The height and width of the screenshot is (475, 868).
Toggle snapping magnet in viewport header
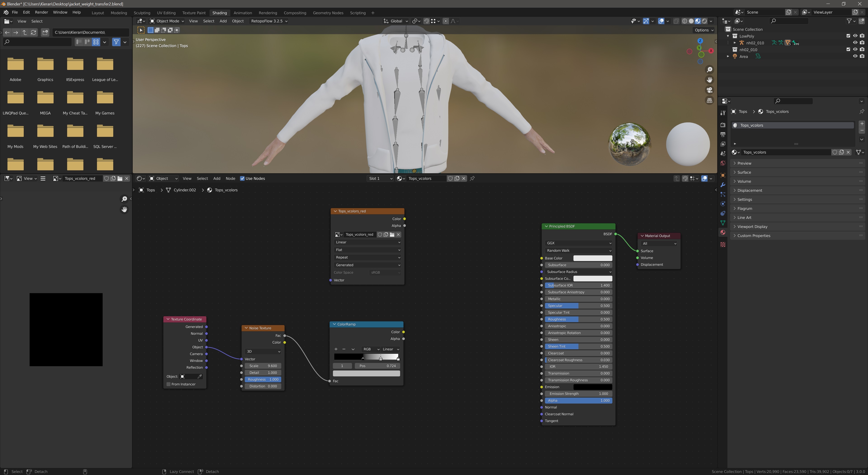click(x=426, y=21)
